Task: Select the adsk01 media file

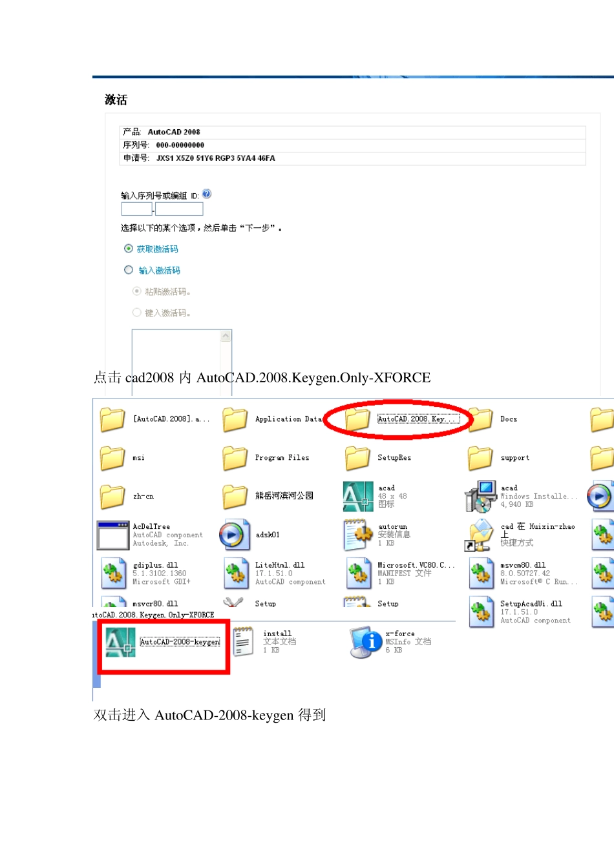Action: point(249,535)
